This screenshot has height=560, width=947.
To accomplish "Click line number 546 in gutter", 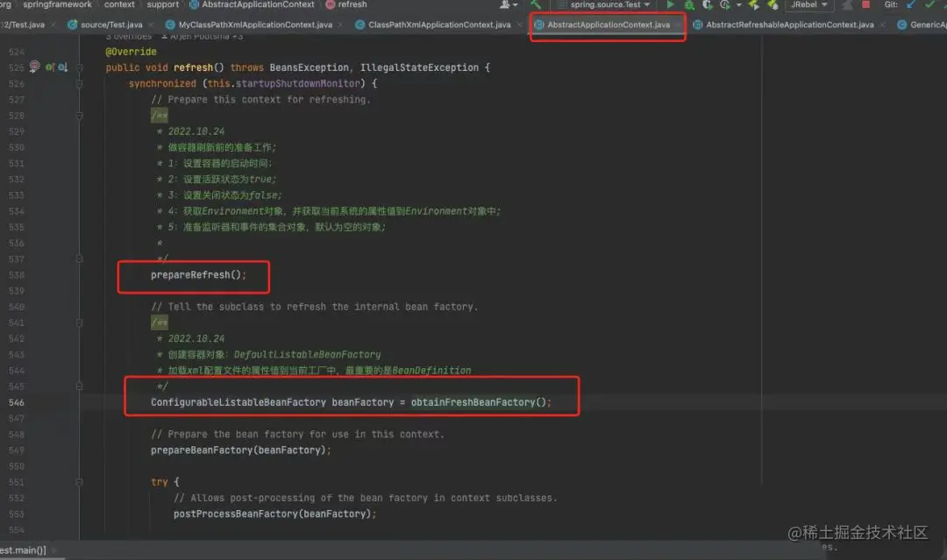I will [x=17, y=402].
